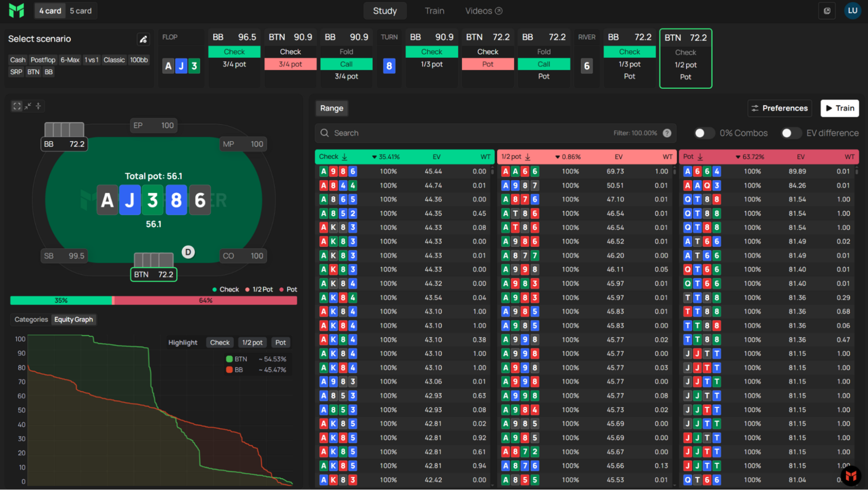
Task: Sort Pot column by 63.72% frequency
Action: 750,157
